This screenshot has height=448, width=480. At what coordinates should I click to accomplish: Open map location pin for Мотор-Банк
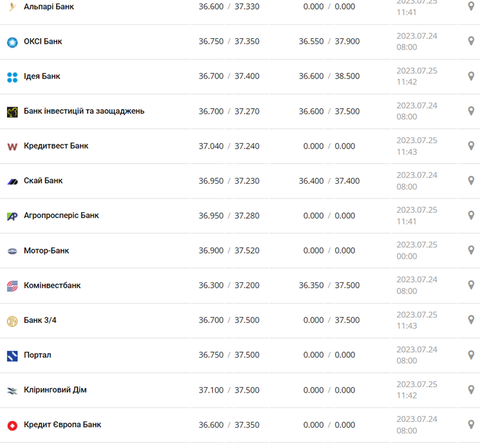point(471,250)
